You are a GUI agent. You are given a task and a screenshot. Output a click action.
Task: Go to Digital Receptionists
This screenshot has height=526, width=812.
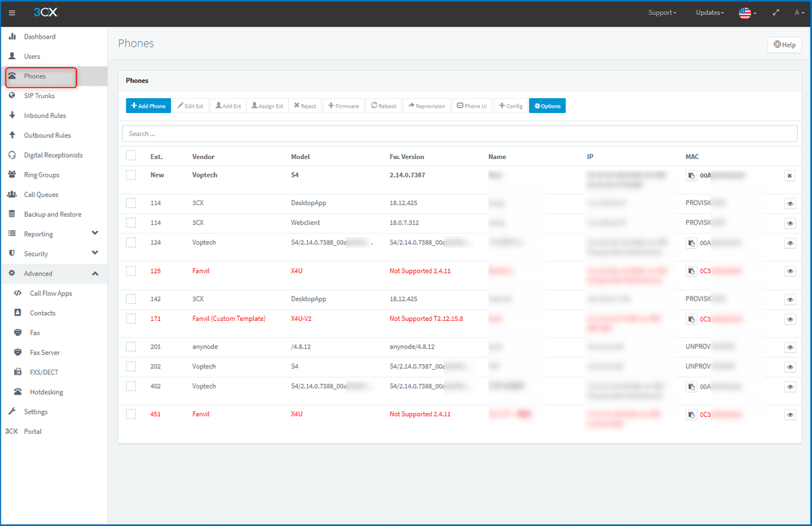(x=53, y=155)
